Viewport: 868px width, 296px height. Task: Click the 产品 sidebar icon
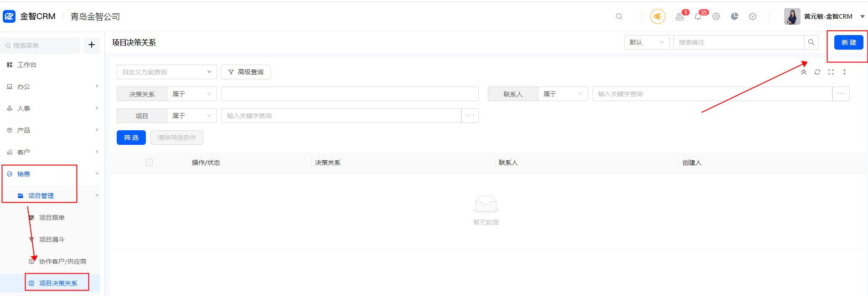tap(10, 130)
